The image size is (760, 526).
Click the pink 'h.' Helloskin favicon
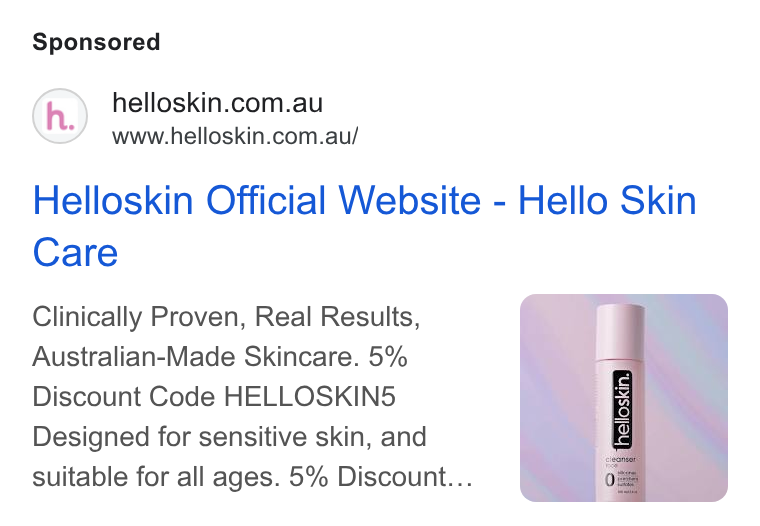pyautogui.click(x=60, y=116)
